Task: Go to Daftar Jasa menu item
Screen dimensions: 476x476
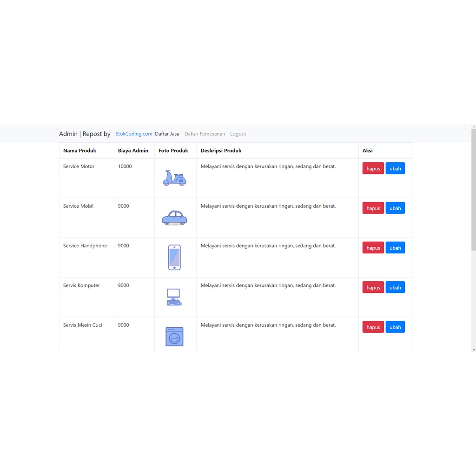Action: pyautogui.click(x=167, y=134)
